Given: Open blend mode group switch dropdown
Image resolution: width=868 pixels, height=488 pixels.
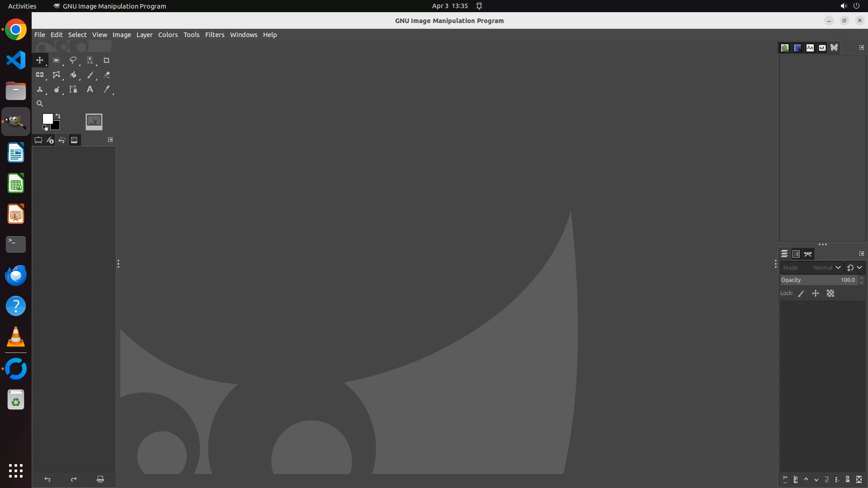Looking at the screenshot, I should click(x=854, y=267).
